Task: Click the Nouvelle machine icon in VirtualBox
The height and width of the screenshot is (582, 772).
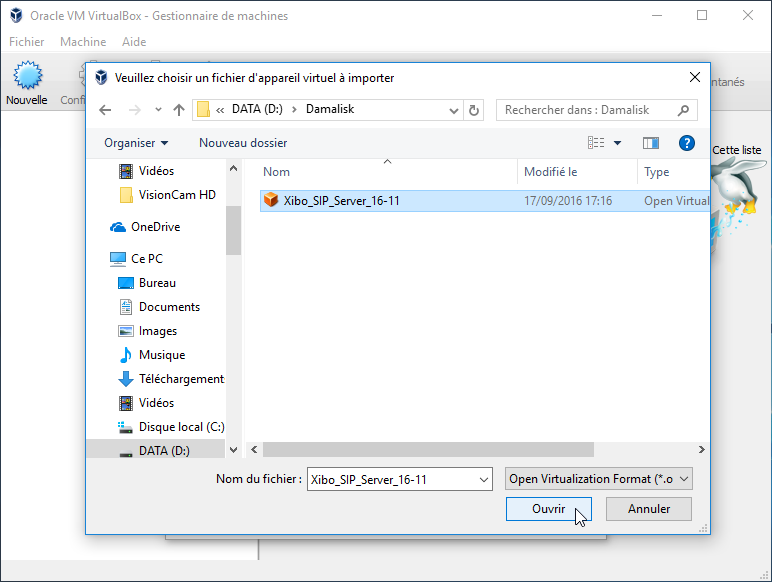Action: 27,75
